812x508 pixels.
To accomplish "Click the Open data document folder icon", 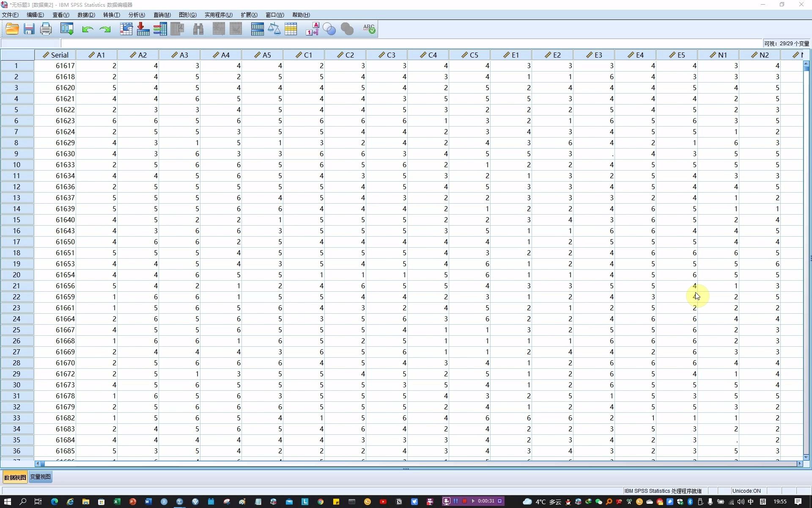I will 12,29.
